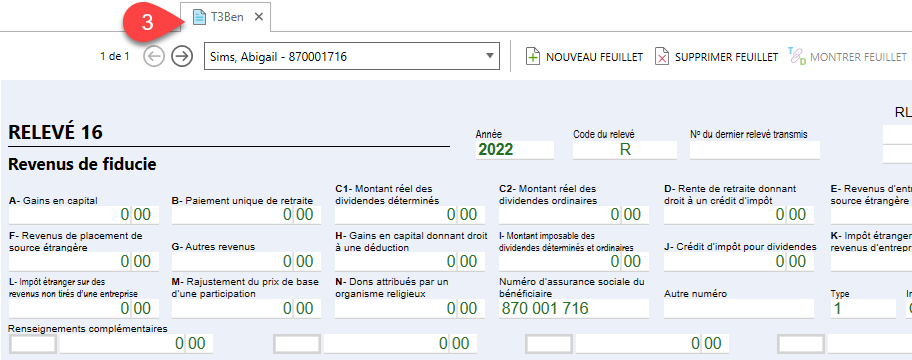Edit the Année field showing 2022
The height and width of the screenshot is (360, 912).
tap(515, 149)
